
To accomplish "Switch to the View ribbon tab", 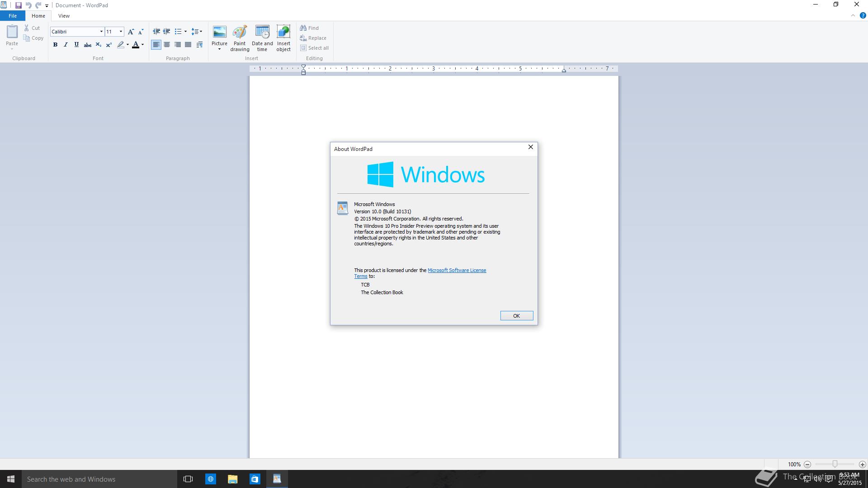I will tap(64, 16).
